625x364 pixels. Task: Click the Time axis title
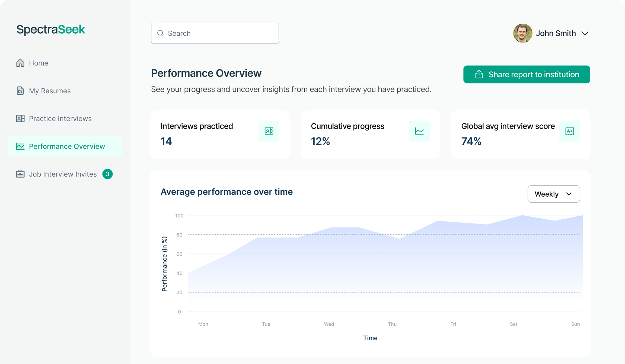[370, 338]
